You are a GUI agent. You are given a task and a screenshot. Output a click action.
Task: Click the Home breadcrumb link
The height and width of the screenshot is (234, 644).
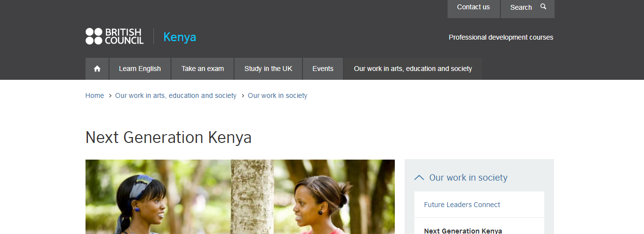click(x=94, y=95)
